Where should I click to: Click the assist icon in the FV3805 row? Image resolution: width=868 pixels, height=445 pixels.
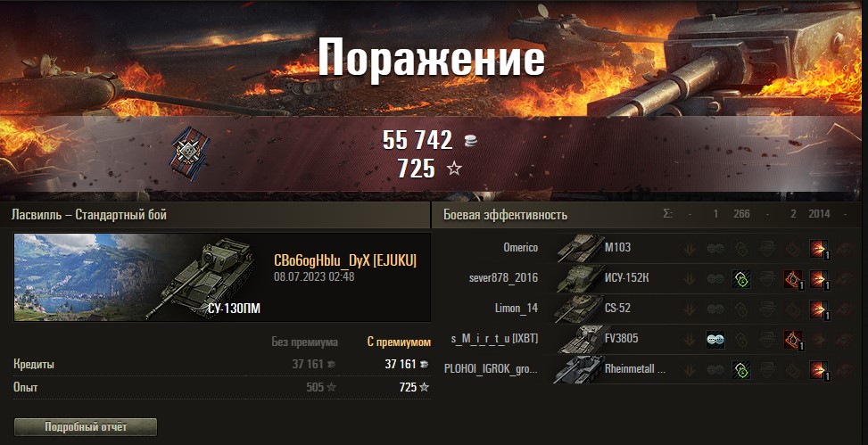(x=715, y=339)
